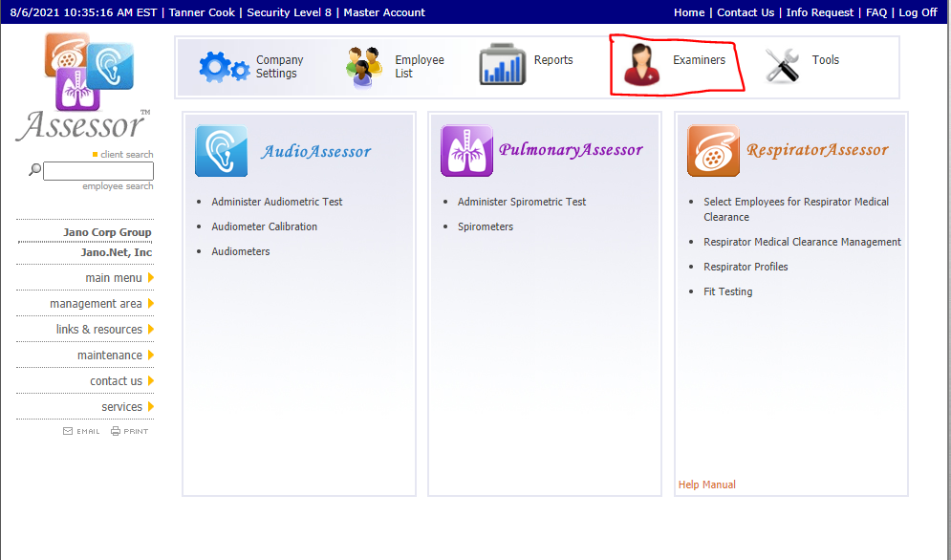
Task: Open the management area sidebar item
Action: point(96,303)
